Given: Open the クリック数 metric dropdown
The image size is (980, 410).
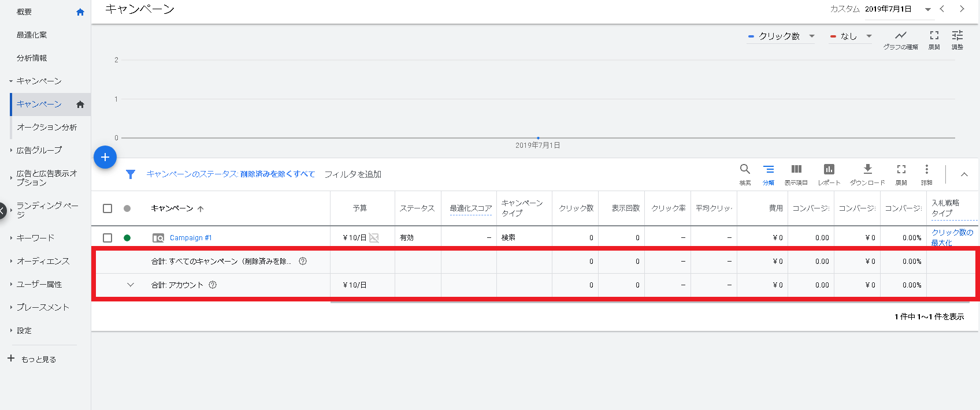Looking at the screenshot, I should (781, 36).
